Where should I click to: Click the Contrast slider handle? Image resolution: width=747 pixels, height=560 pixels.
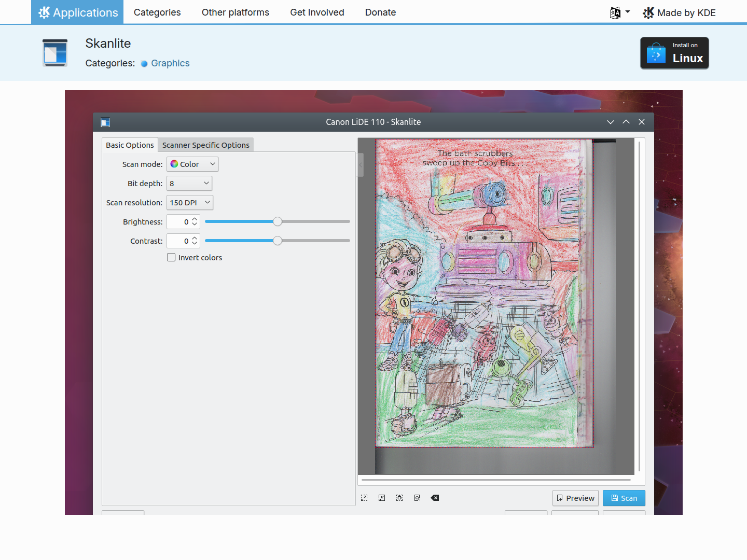278,241
